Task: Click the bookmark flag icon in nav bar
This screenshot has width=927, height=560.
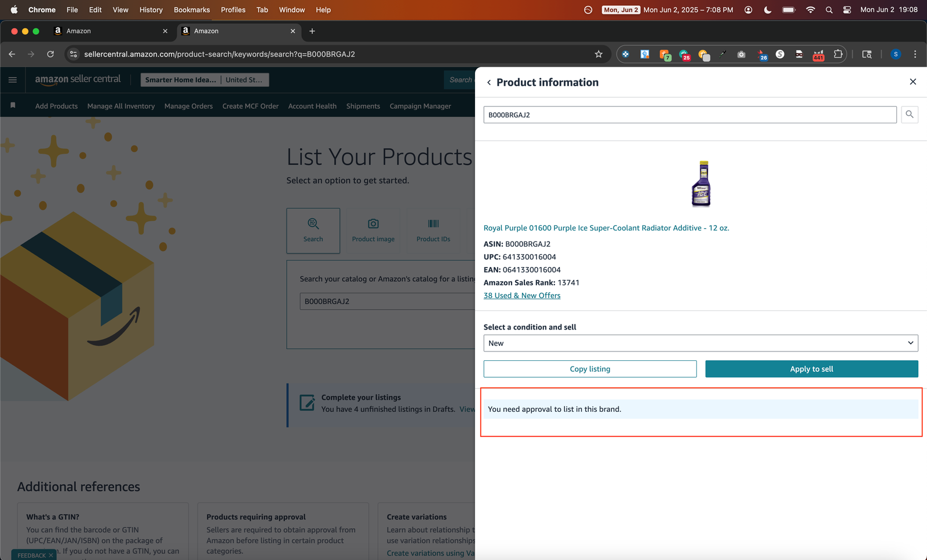Action: [13, 105]
